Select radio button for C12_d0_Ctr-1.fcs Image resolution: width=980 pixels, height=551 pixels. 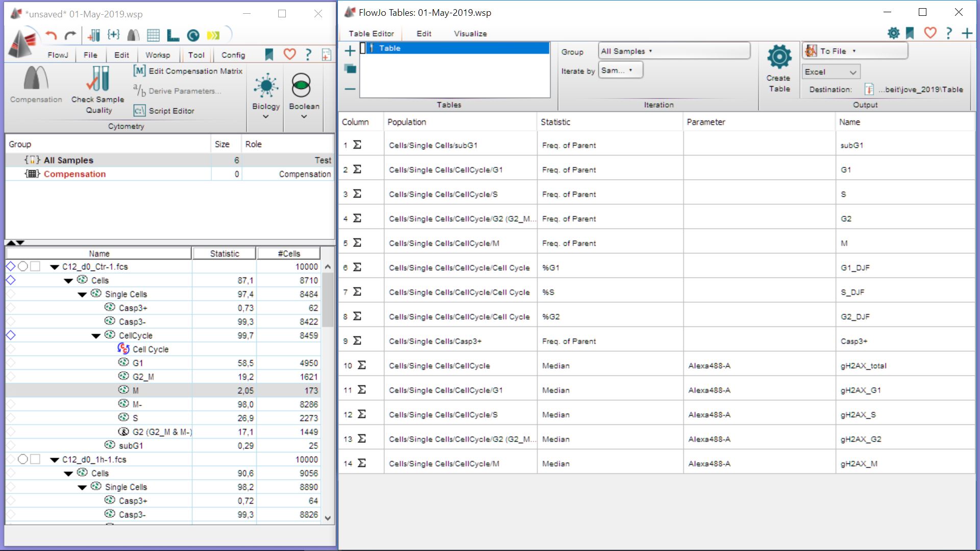23,266
